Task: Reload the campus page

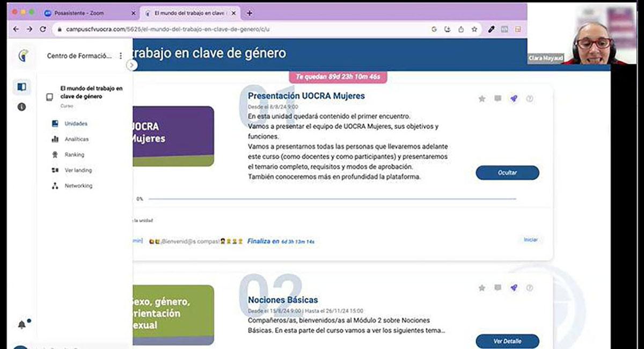Action: (x=43, y=29)
